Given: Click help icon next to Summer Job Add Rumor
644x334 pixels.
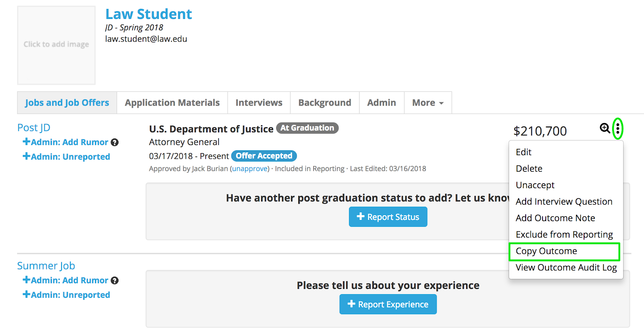Looking at the screenshot, I should coord(115,280).
